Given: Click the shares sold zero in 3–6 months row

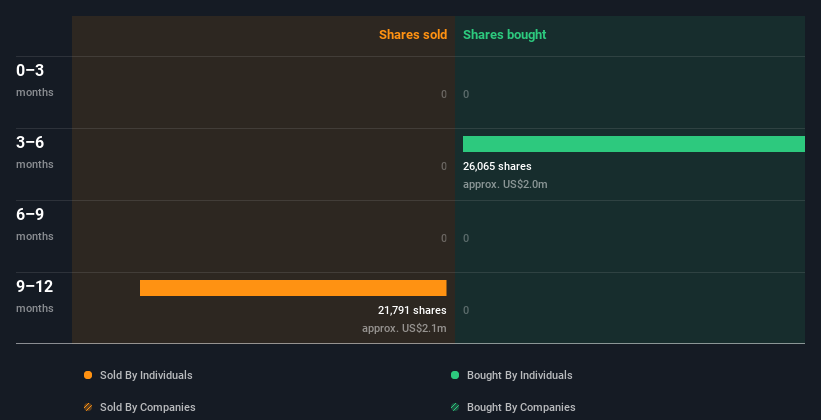Looking at the screenshot, I should pos(444,166).
